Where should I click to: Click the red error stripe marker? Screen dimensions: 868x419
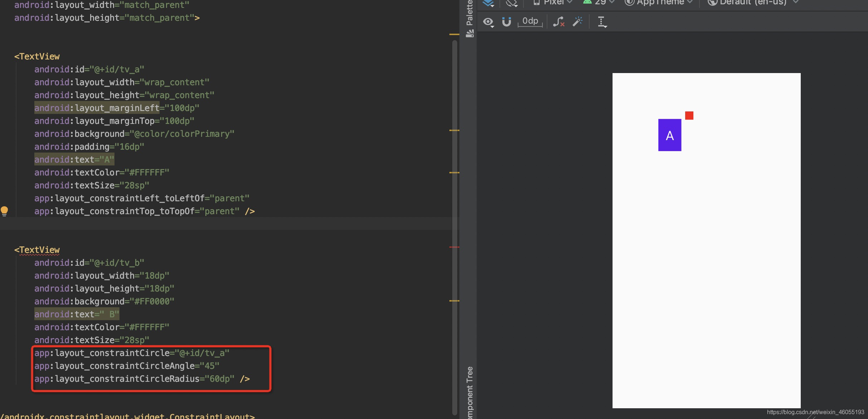point(454,247)
